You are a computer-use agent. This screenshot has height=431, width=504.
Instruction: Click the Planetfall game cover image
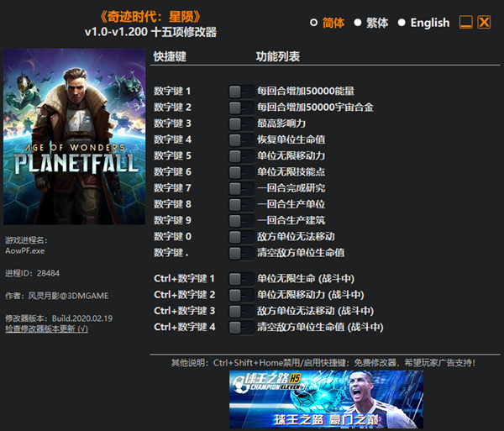[x=74, y=137]
